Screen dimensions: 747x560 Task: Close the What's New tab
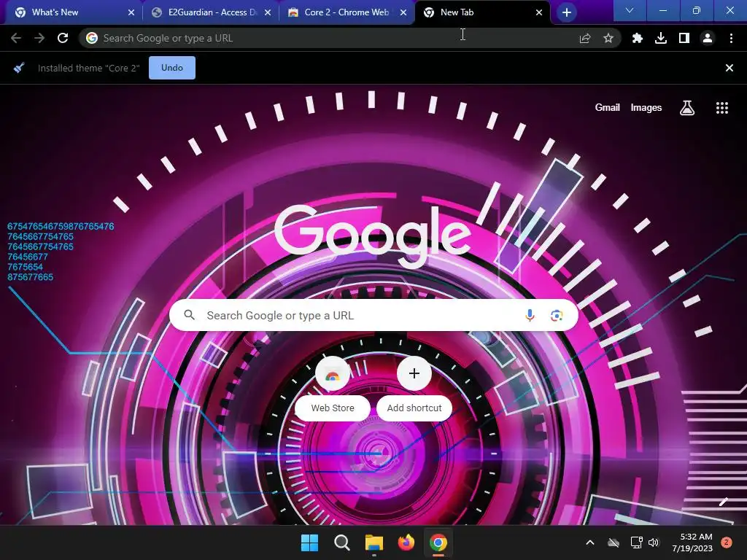[x=131, y=12]
